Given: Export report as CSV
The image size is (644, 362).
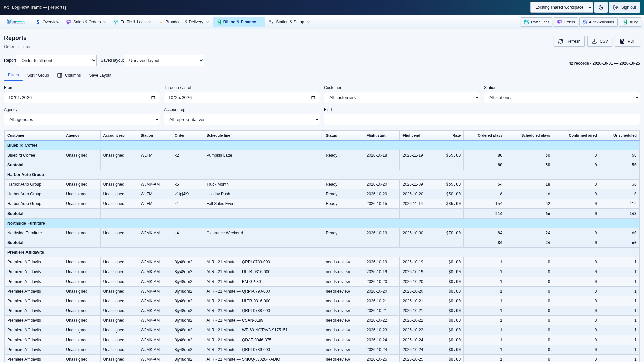Looking at the screenshot, I should (x=600, y=41).
